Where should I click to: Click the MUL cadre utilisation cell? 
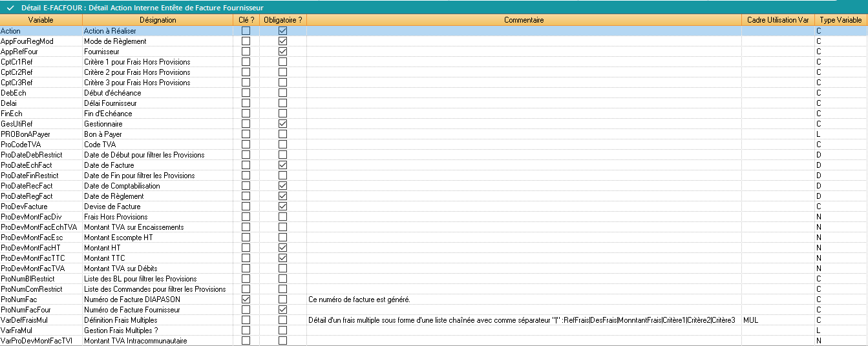pyautogui.click(x=751, y=320)
